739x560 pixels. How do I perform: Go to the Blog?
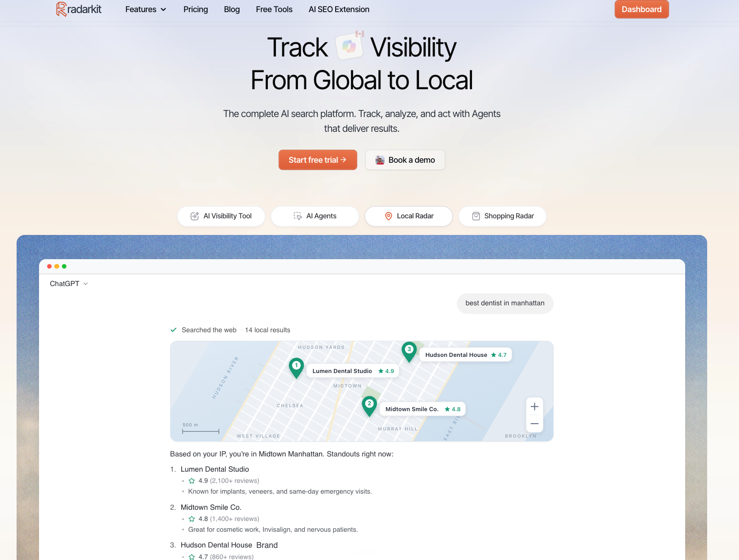pos(232,9)
